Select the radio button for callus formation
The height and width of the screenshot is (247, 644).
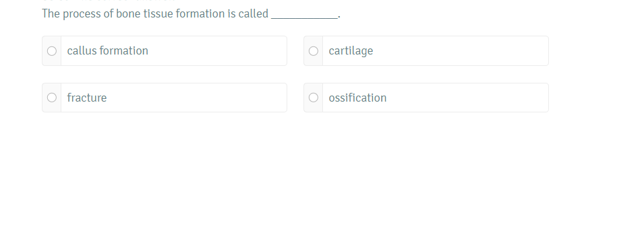pyautogui.click(x=52, y=50)
